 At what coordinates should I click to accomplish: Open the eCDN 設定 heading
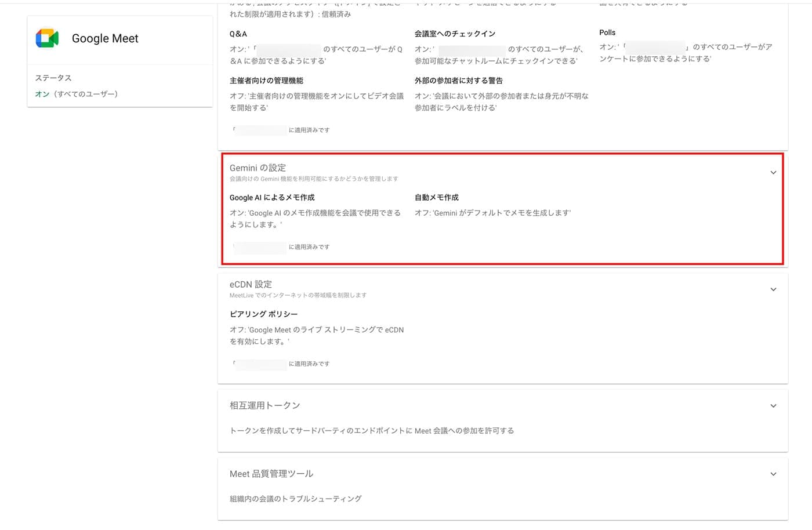[251, 284]
